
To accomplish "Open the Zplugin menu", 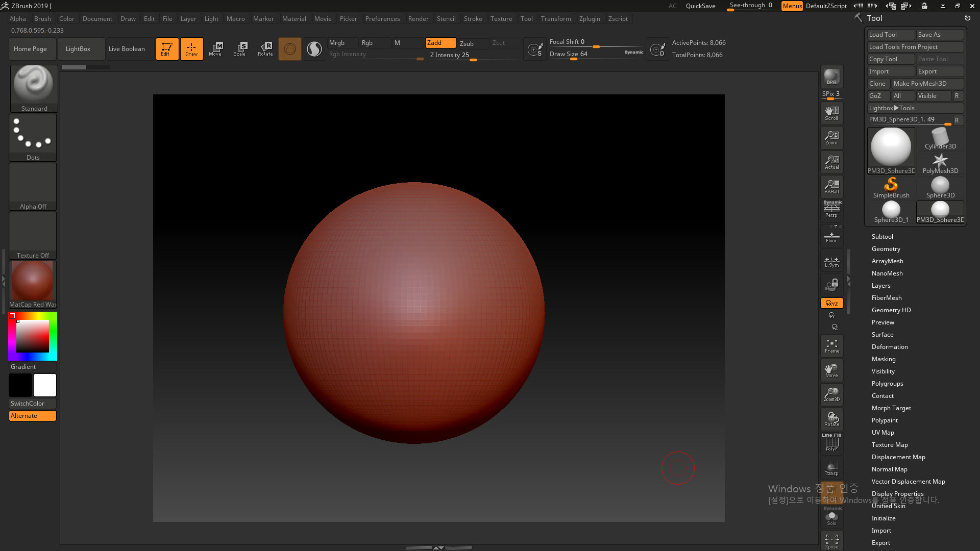I will pos(589,19).
